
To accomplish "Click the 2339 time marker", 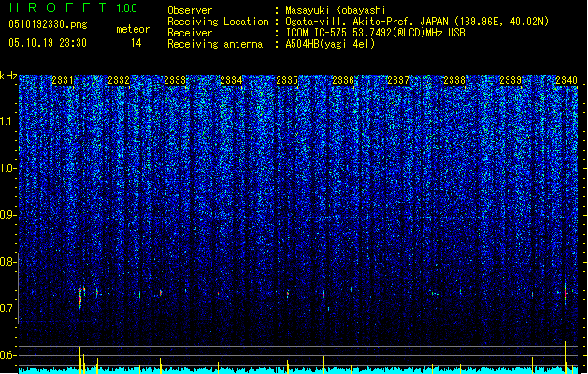I will 510,80.
